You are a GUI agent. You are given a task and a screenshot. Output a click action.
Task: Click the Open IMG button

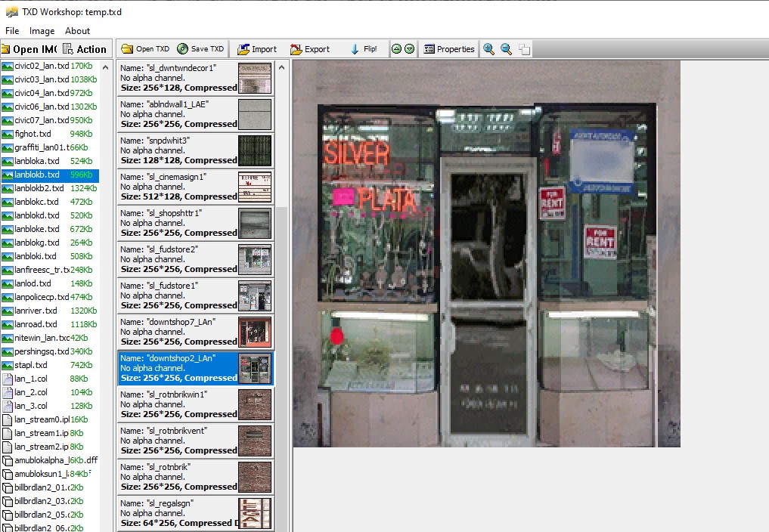[x=29, y=49]
